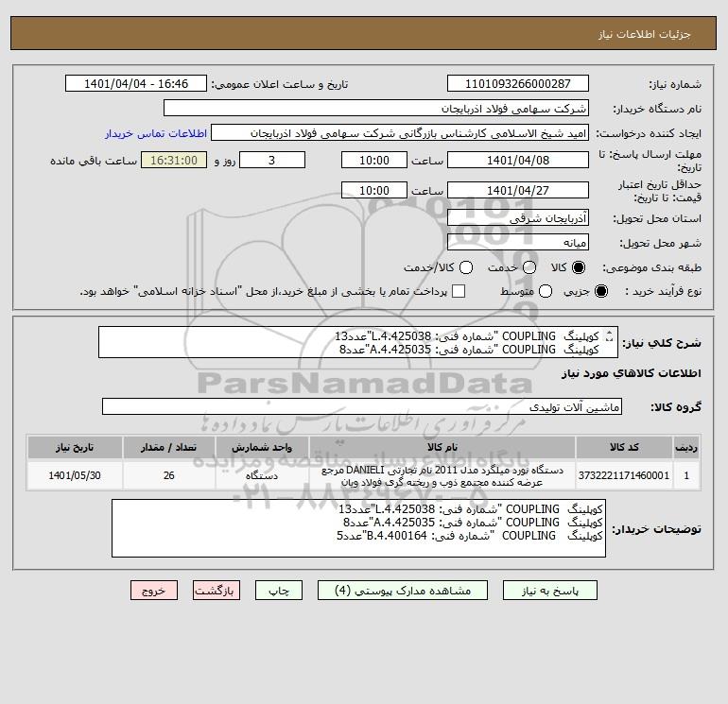Open مشاهده مدارک پیوستی (4) attachments

(403, 591)
